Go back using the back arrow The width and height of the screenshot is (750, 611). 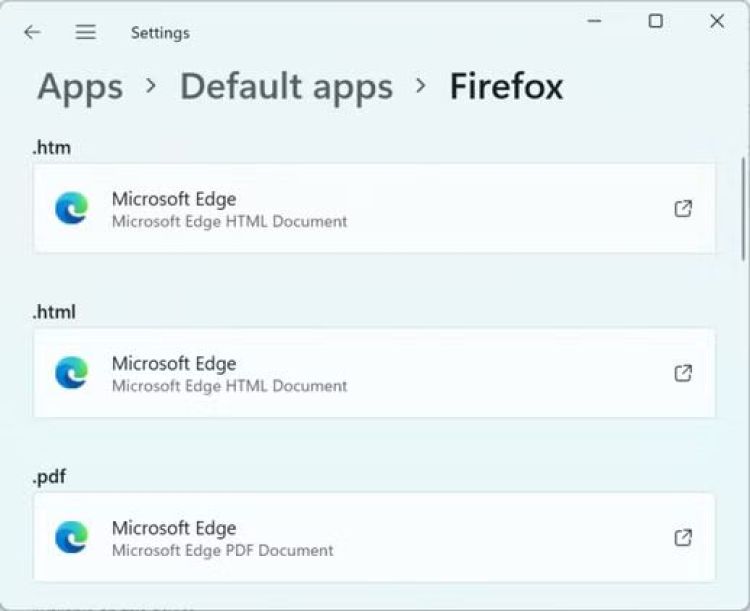[x=32, y=32]
